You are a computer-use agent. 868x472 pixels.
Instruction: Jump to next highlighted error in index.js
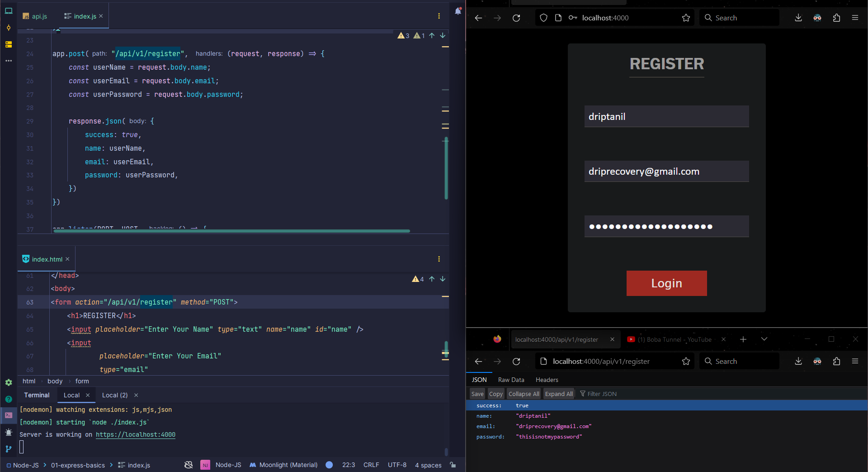tap(443, 35)
